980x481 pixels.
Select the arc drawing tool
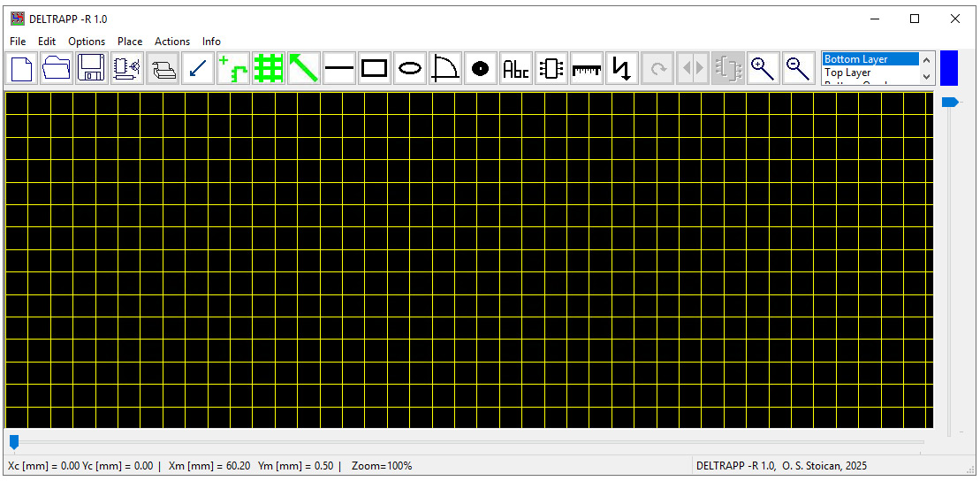click(445, 68)
